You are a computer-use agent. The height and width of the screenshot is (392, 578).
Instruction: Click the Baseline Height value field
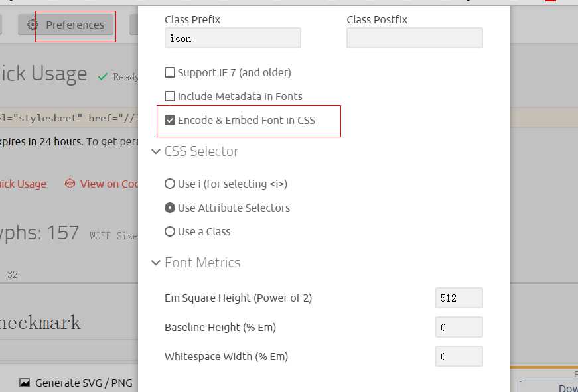459,327
